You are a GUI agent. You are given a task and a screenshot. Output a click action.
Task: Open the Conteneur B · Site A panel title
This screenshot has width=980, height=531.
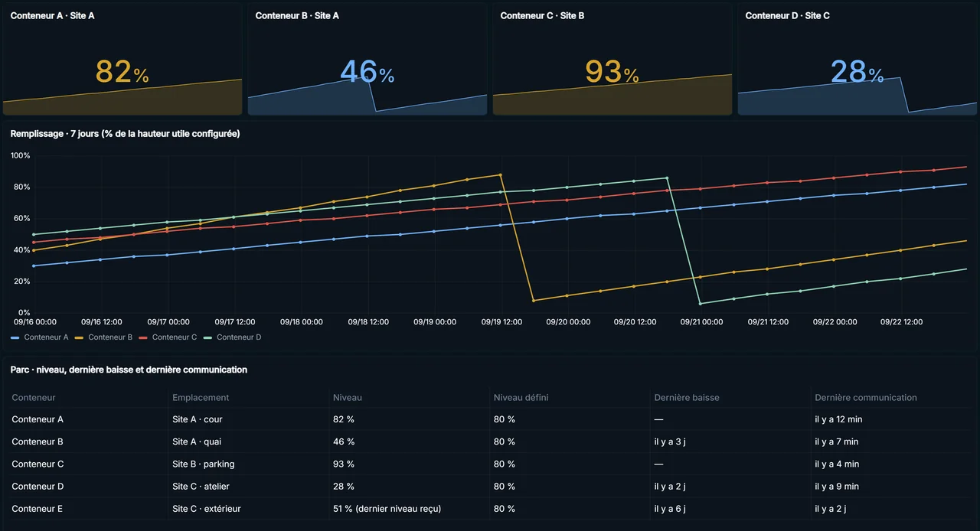click(297, 15)
